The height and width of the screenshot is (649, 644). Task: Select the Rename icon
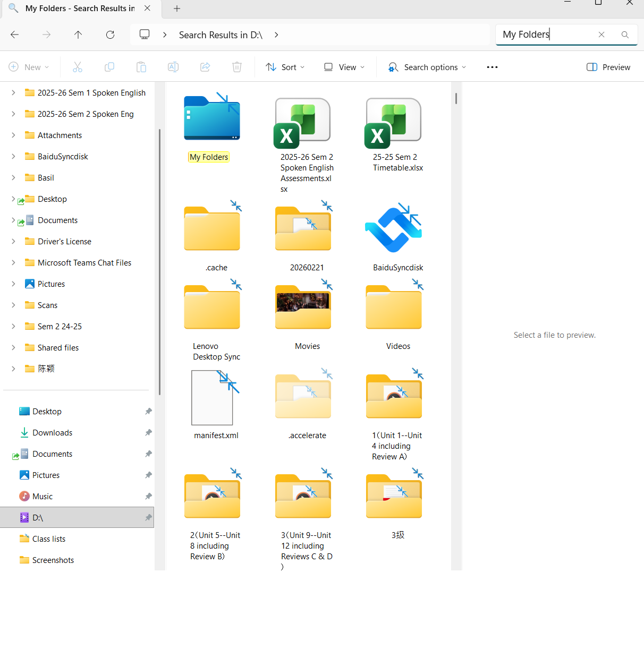click(173, 67)
